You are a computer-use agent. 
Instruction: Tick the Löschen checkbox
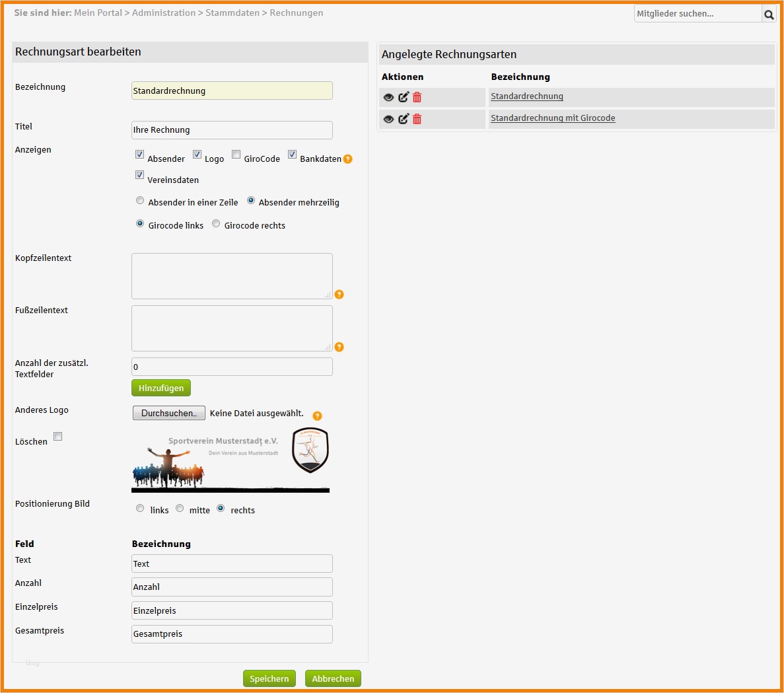pyautogui.click(x=58, y=437)
